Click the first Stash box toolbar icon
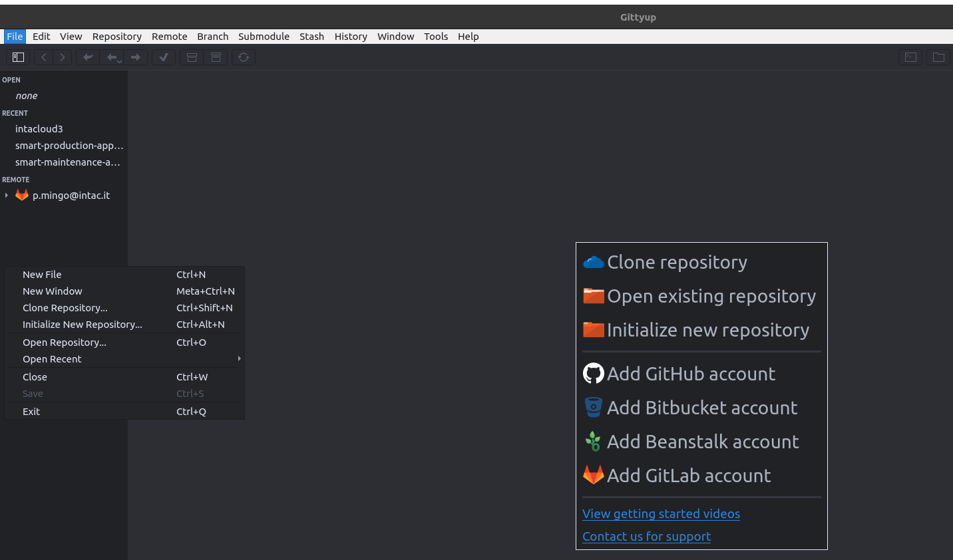This screenshot has width=953, height=560. [x=192, y=57]
